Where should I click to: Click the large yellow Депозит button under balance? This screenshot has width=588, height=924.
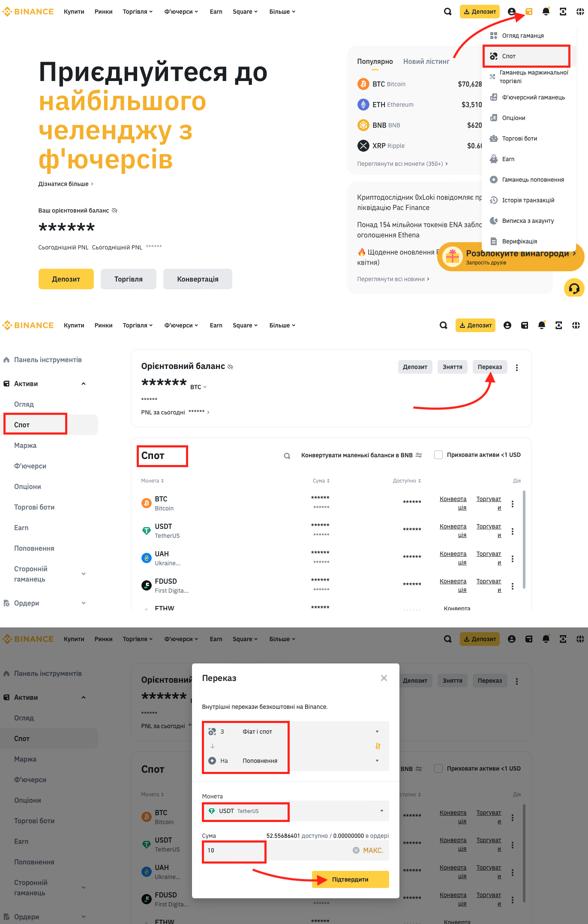(x=66, y=279)
